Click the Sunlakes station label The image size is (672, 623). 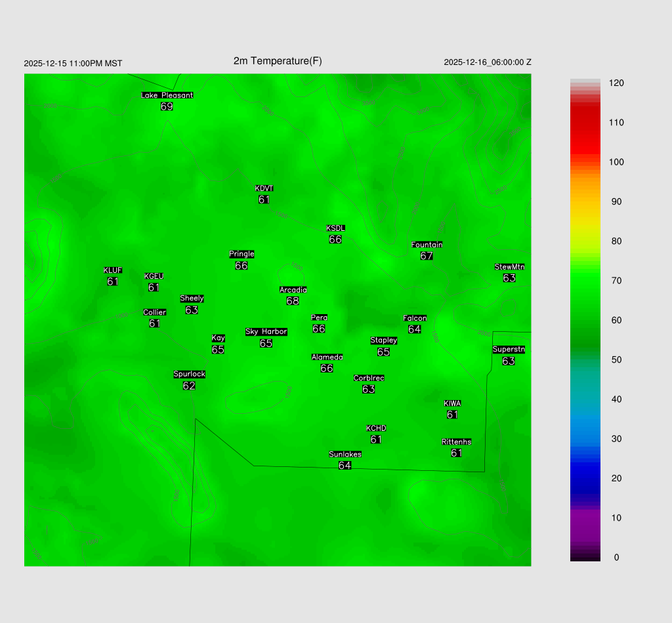[345, 454]
